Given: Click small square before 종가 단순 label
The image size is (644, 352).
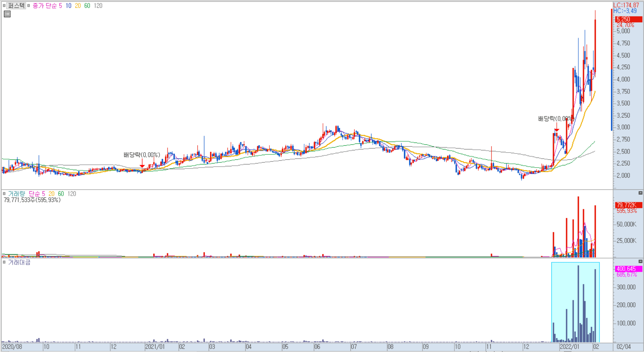Looking at the screenshot, I should point(28,5).
